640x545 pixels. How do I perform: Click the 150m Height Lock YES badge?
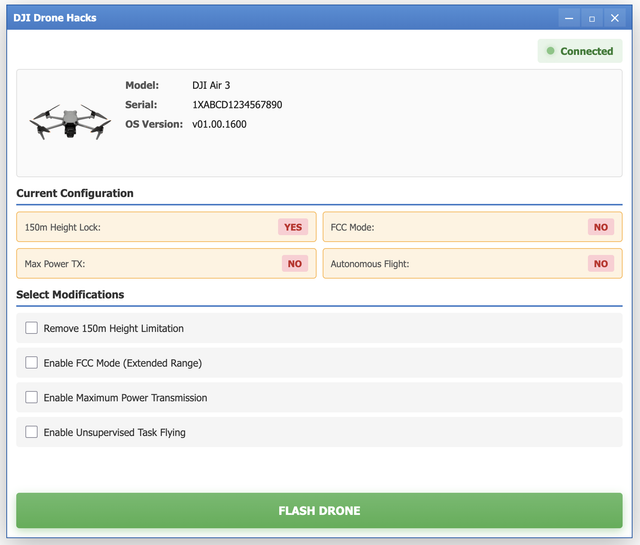click(x=293, y=227)
